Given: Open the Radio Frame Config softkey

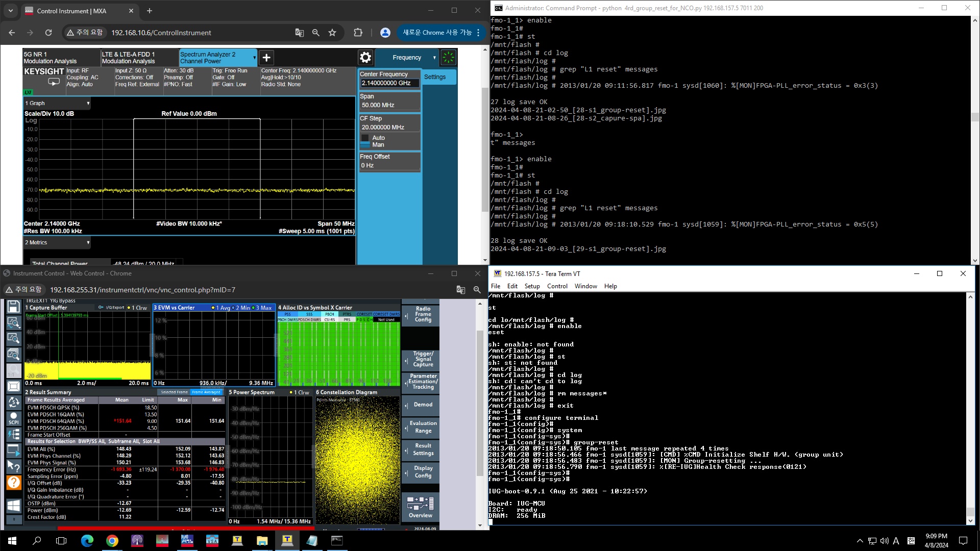Looking at the screenshot, I should pos(421,314).
